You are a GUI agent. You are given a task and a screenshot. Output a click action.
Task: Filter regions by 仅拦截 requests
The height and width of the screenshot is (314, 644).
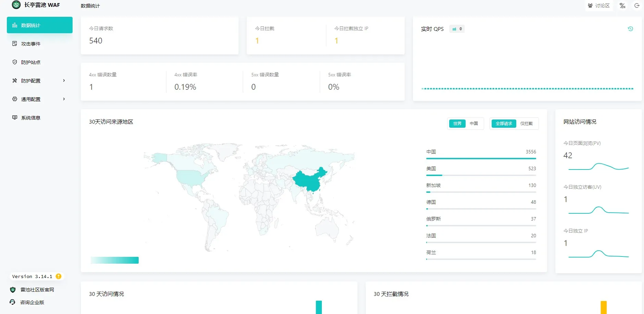(526, 124)
